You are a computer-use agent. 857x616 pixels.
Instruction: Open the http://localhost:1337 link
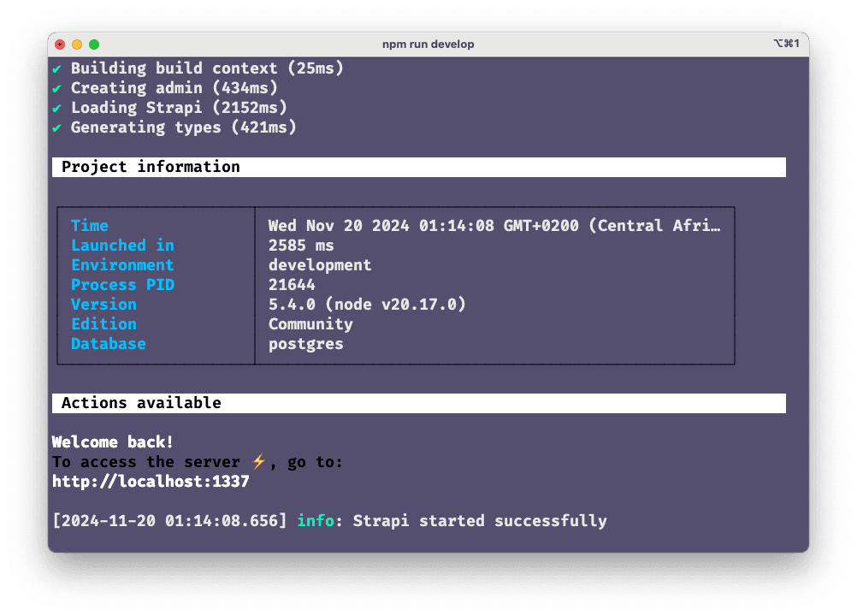[x=151, y=482]
